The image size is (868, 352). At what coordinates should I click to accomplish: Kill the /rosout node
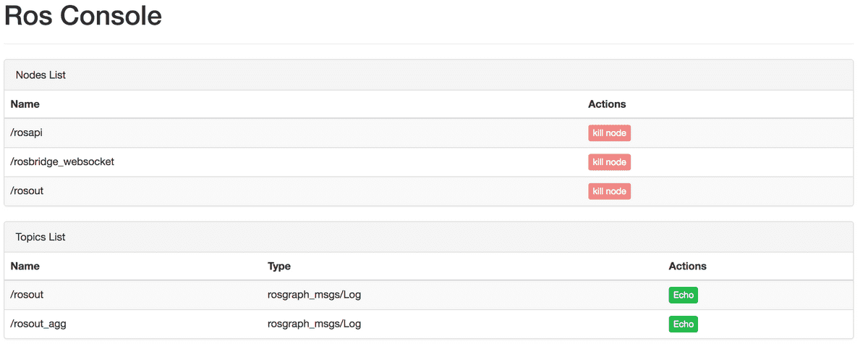click(x=609, y=191)
